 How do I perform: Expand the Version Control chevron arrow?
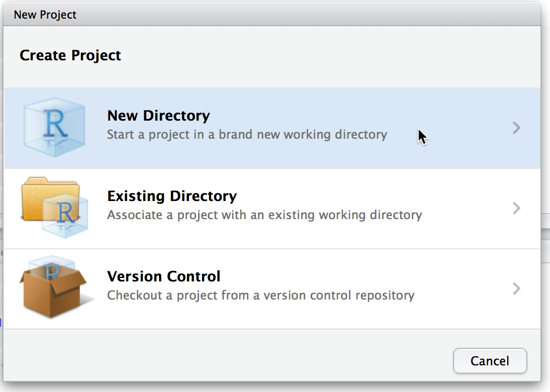pyautogui.click(x=516, y=288)
